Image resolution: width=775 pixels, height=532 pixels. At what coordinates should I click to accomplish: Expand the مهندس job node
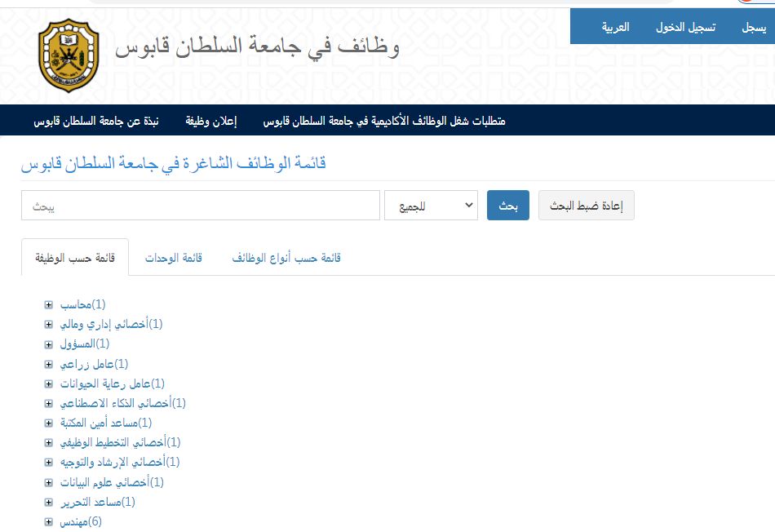[x=48, y=521]
